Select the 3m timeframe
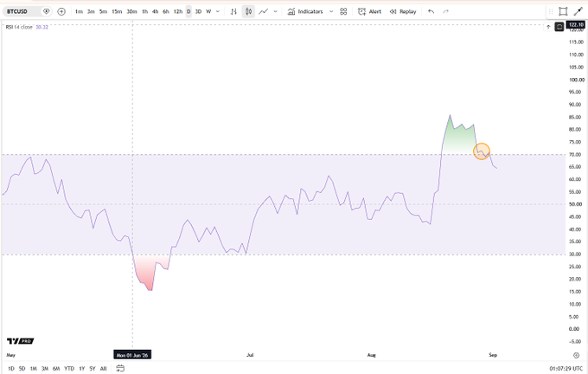This screenshot has width=588, height=374. tap(91, 11)
